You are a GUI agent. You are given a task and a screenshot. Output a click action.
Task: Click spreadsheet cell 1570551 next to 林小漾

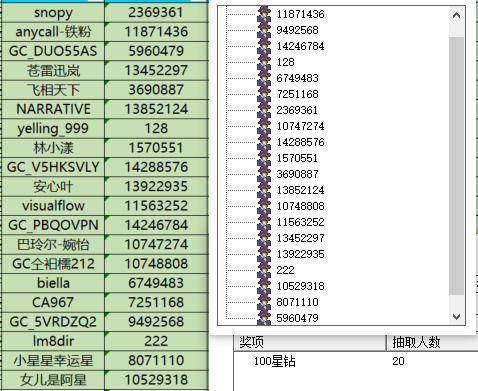156,148
